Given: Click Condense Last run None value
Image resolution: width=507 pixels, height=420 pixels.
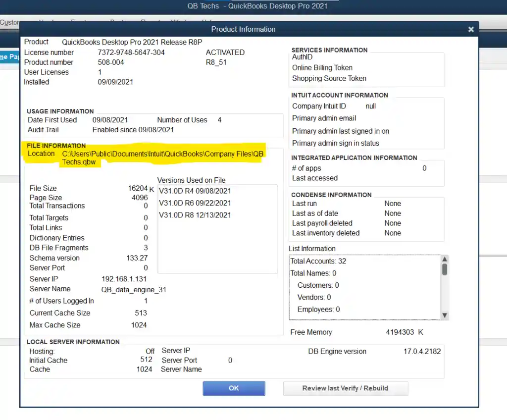Looking at the screenshot, I should pos(393,204).
